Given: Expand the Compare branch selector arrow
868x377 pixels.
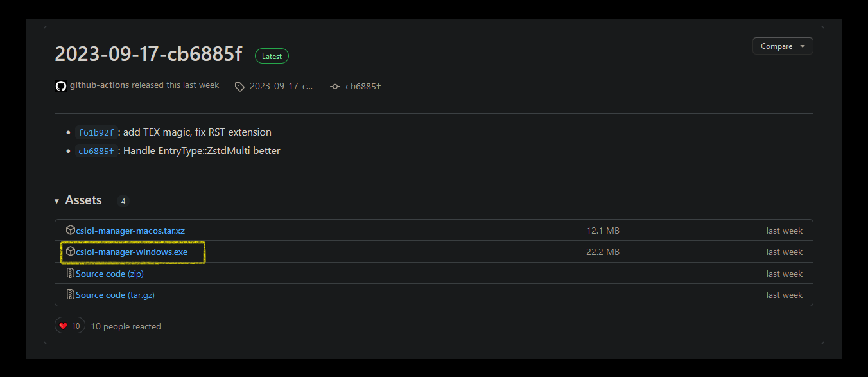Looking at the screenshot, I should point(801,46).
